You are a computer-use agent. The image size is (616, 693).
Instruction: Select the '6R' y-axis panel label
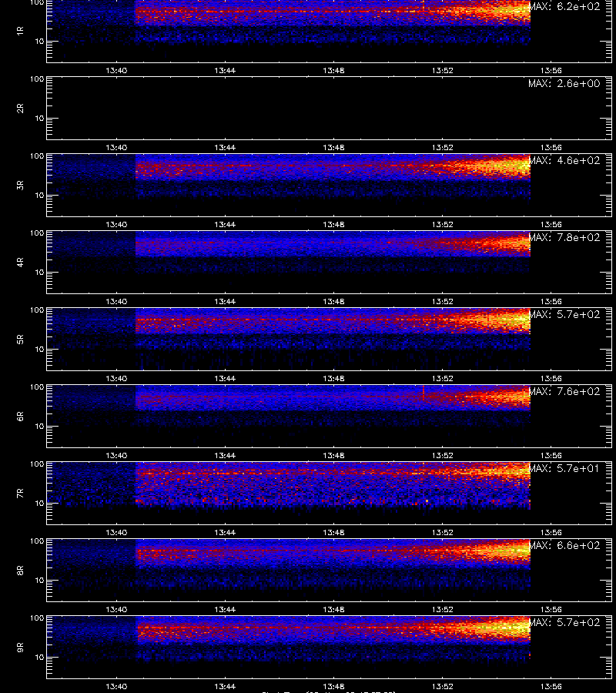pos(20,417)
